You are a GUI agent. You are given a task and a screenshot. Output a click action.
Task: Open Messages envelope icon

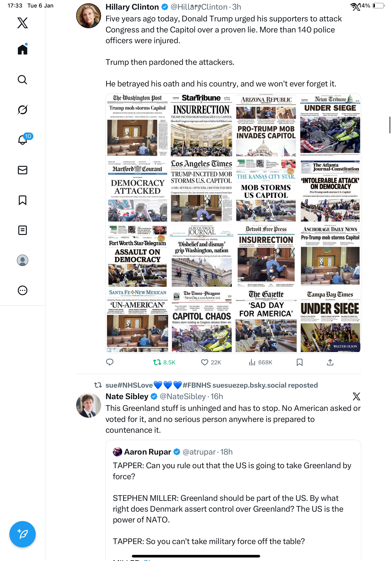[23, 170]
